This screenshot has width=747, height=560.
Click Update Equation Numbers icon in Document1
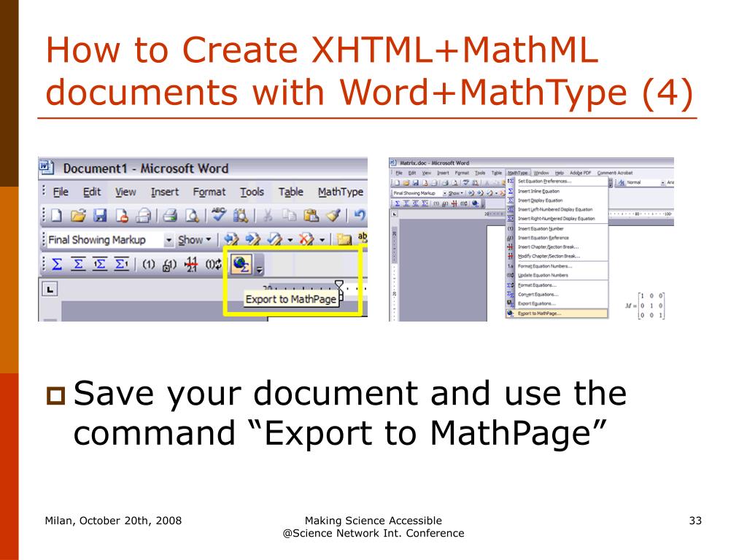(213, 264)
